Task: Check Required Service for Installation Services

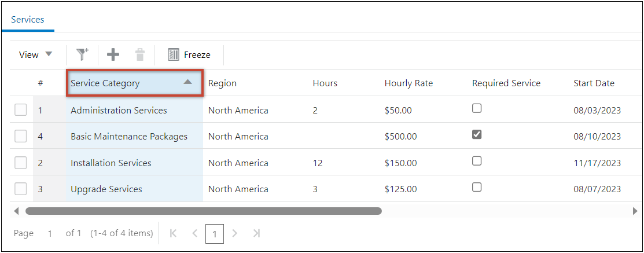Action: point(477,161)
